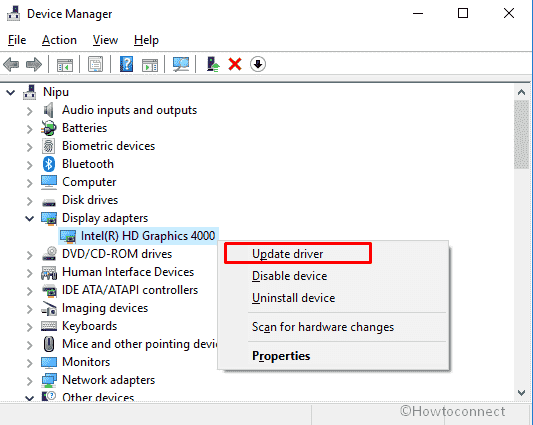Select Properties in the context menu
The height and width of the screenshot is (425, 533).
point(281,356)
